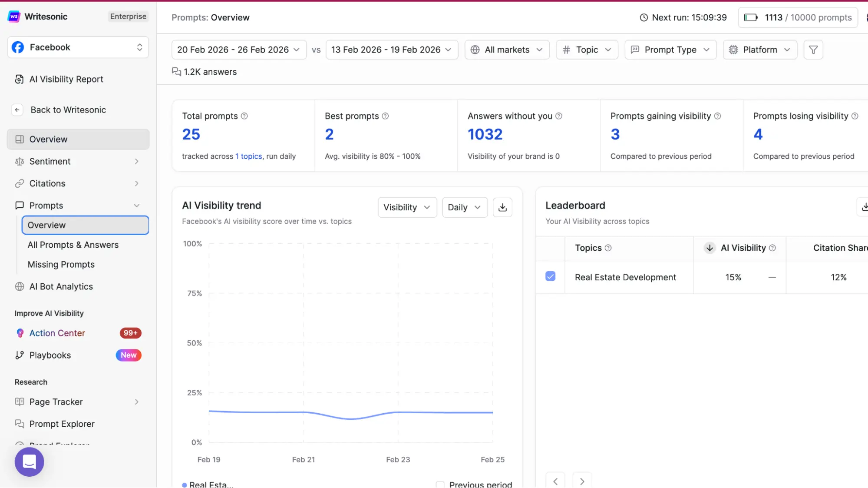
Task: Open All Prompts & Answers page
Action: pos(73,245)
